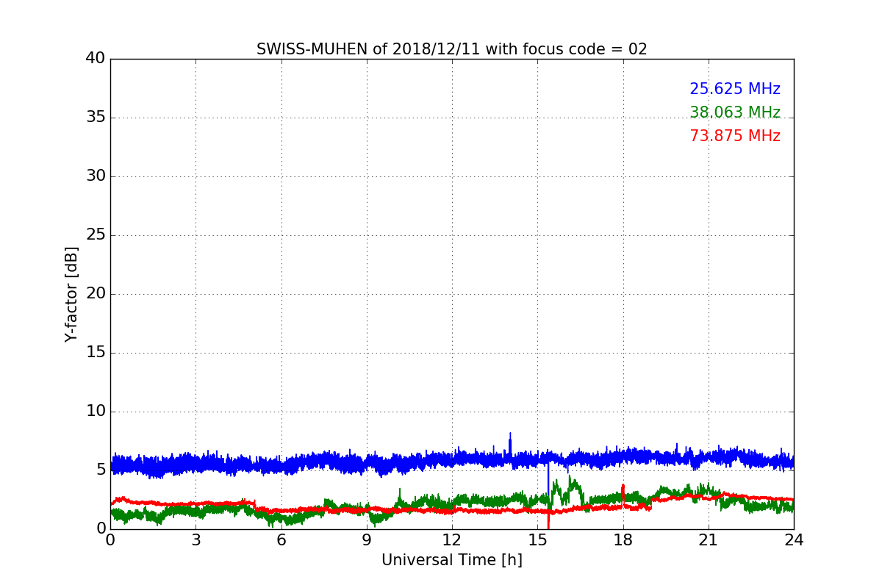Screen dimensions: 882x588
Task: Click the x-axis tick label 21
Action: 709,540
